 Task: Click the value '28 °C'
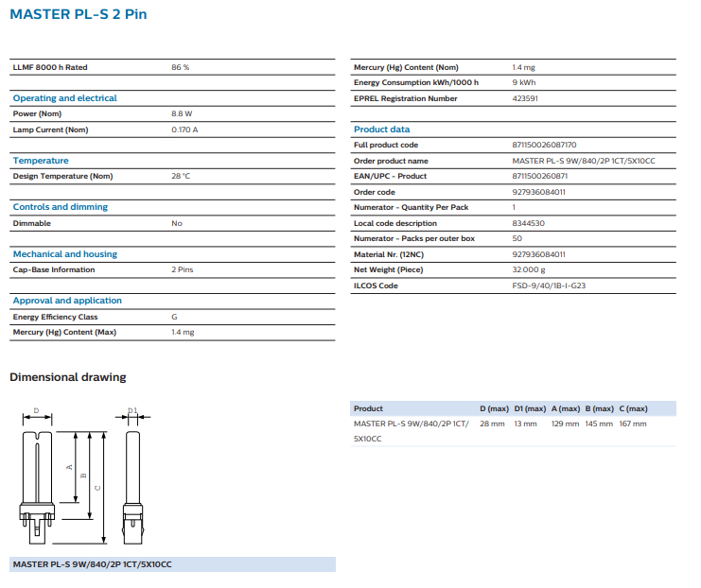(181, 177)
